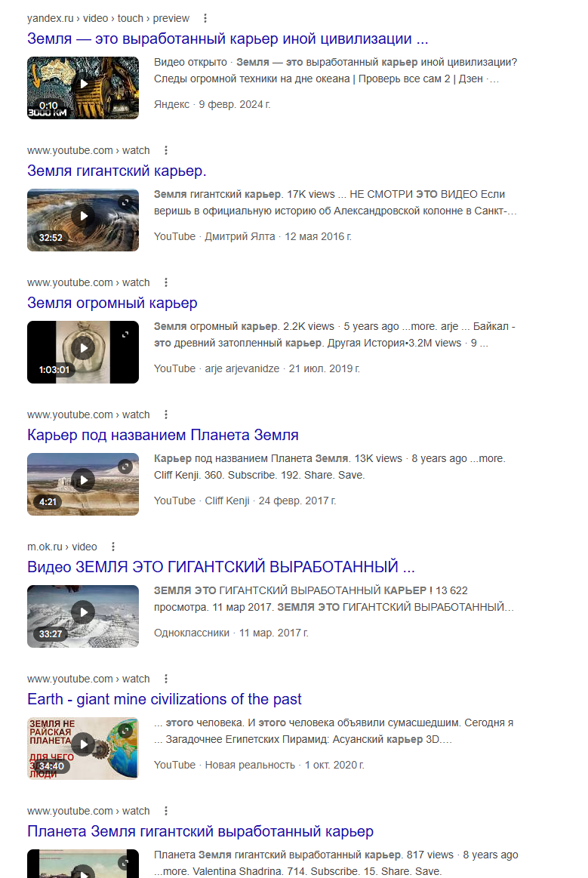The image size is (588, 878).
Task: Click the m.ok.ru › video breadcrumb
Action: pos(62,547)
